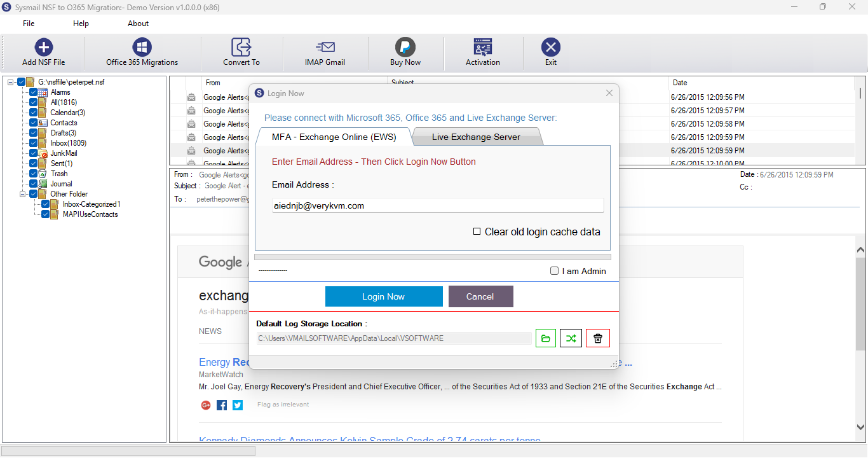Collapse the Other Folder tree node
The height and width of the screenshot is (458, 868).
pyautogui.click(x=23, y=194)
